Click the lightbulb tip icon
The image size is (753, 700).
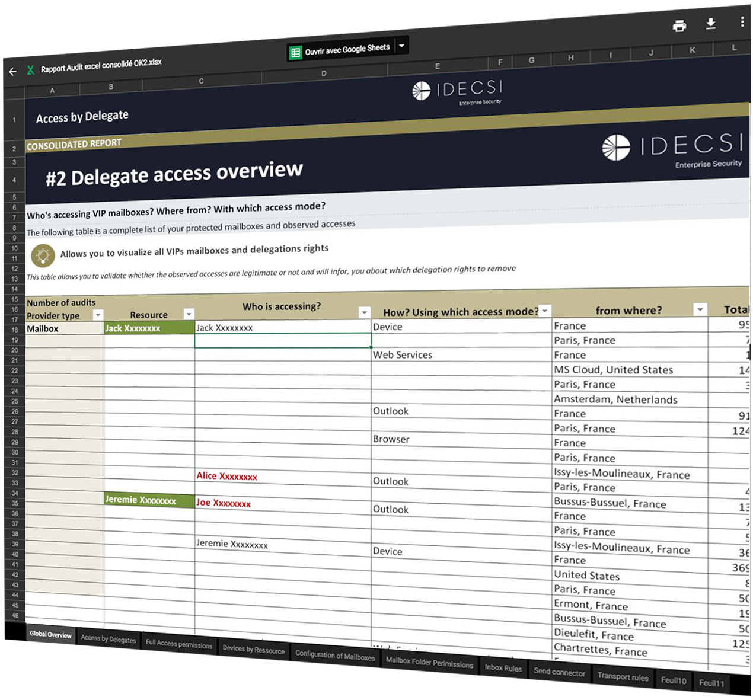tap(43, 255)
